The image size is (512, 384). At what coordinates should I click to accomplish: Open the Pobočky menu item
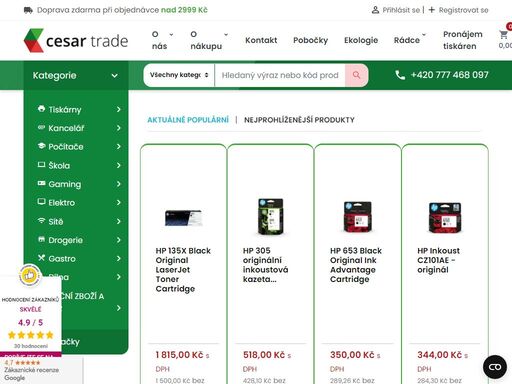pos(310,40)
